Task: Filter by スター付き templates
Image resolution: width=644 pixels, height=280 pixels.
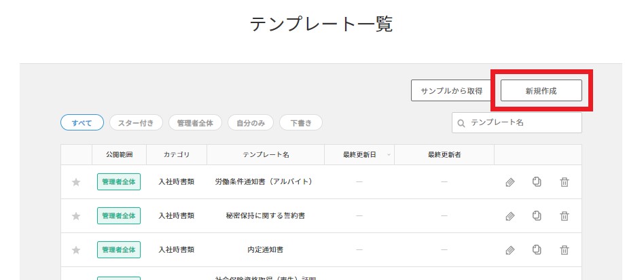Action: click(x=136, y=123)
